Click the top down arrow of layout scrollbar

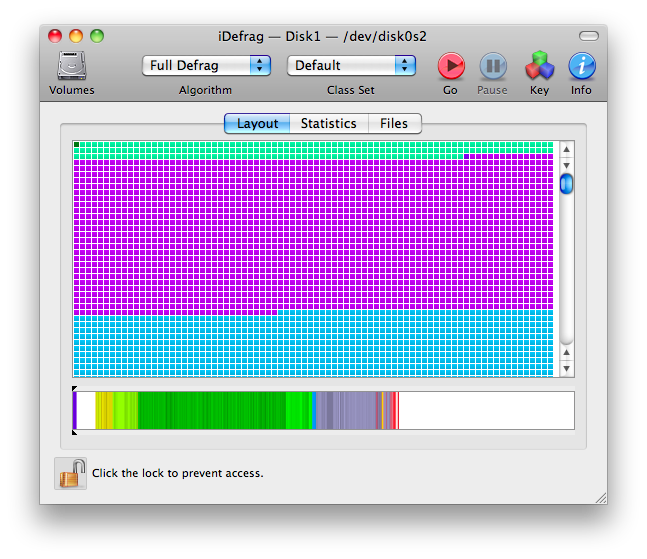pyautogui.click(x=567, y=165)
